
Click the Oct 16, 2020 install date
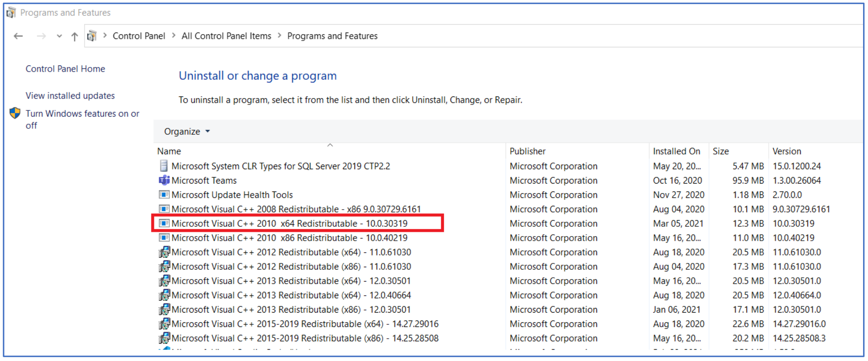tap(678, 180)
